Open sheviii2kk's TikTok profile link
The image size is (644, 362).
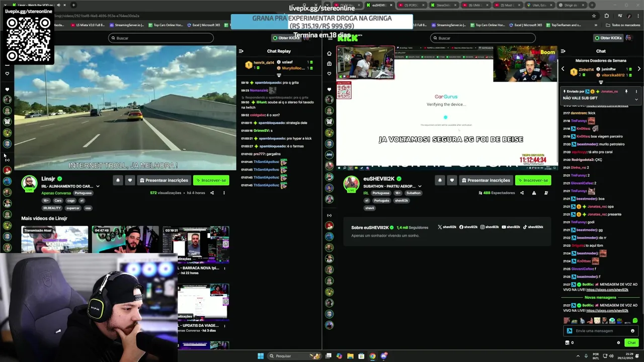[x=533, y=227]
